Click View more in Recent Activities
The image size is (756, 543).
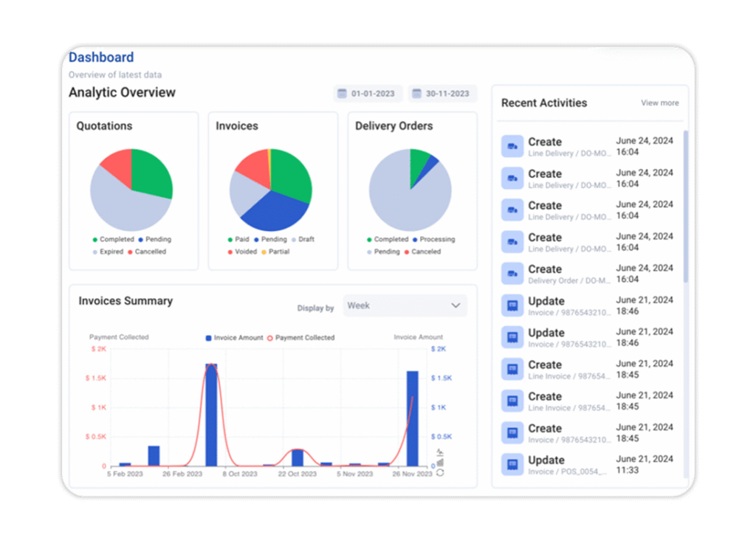659,103
